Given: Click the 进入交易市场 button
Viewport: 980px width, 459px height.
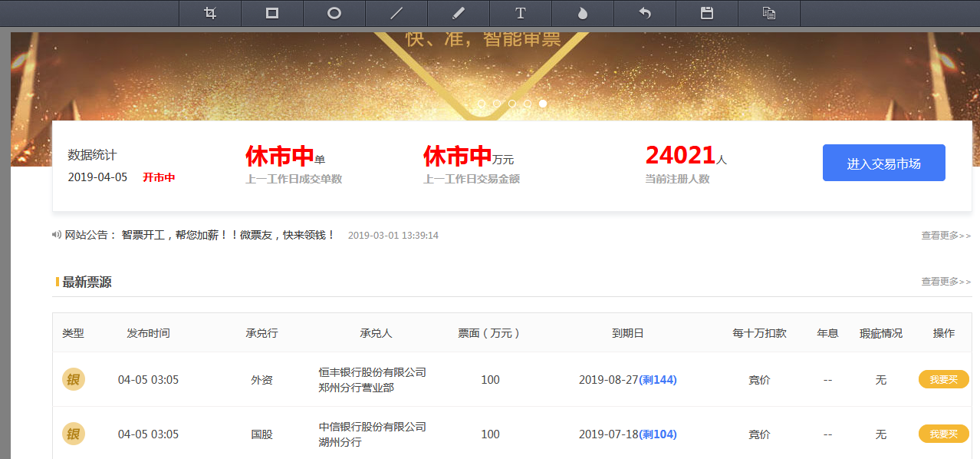Looking at the screenshot, I should tap(883, 163).
